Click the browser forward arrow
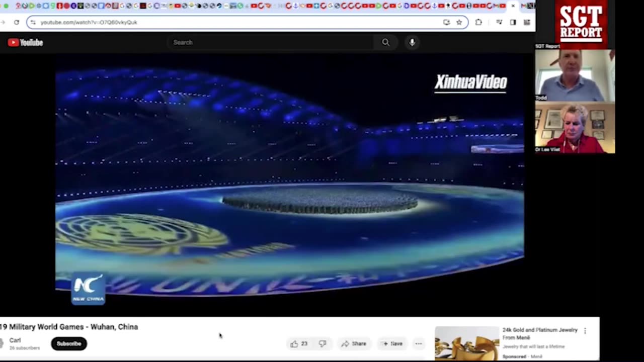Screen dimensions: 644x362 3,22
